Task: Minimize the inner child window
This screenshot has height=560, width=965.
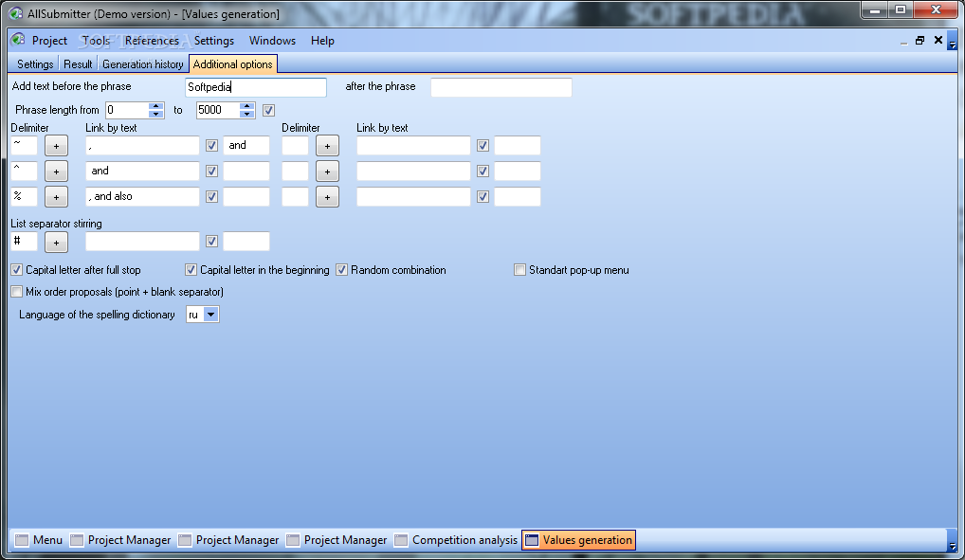Action: tap(903, 41)
